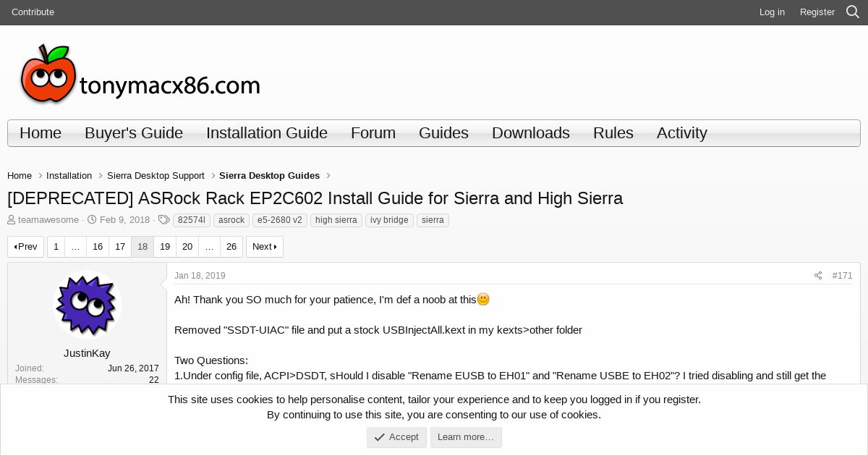The width and height of the screenshot is (868, 456).
Task: Open the Installation Guide menu item
Action: (267, 133)
